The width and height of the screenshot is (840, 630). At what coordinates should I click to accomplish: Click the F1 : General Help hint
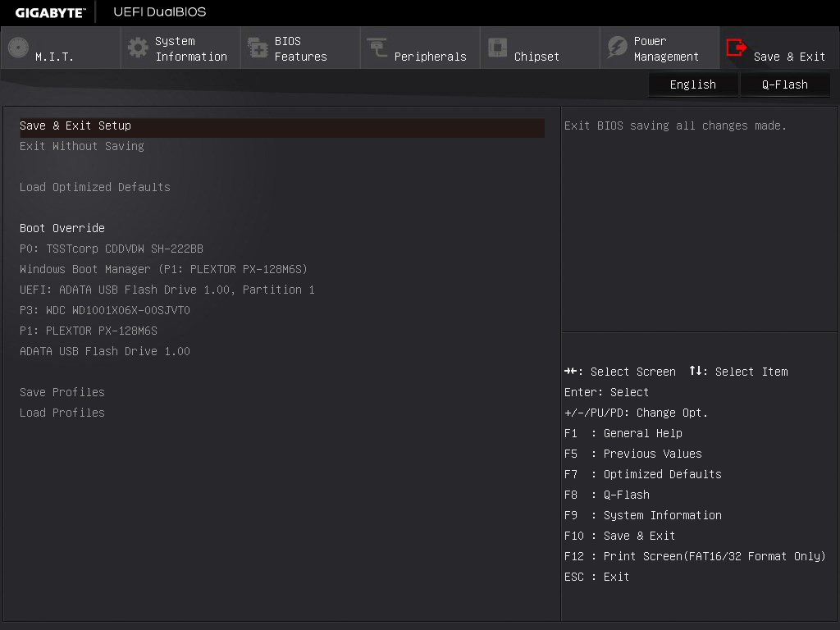click(623, 433)
